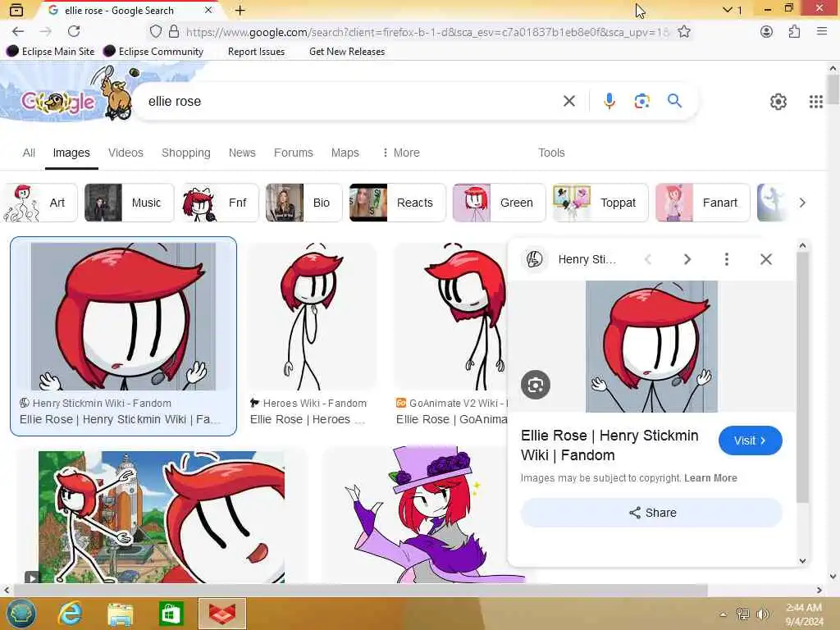Open the tracking protection shield icon
This screenshot has width=840, height=630.
(155, 32)
